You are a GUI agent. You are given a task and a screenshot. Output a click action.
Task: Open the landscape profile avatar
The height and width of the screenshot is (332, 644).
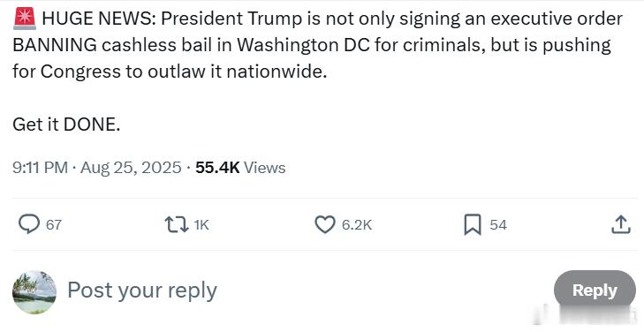click(34, 292)
